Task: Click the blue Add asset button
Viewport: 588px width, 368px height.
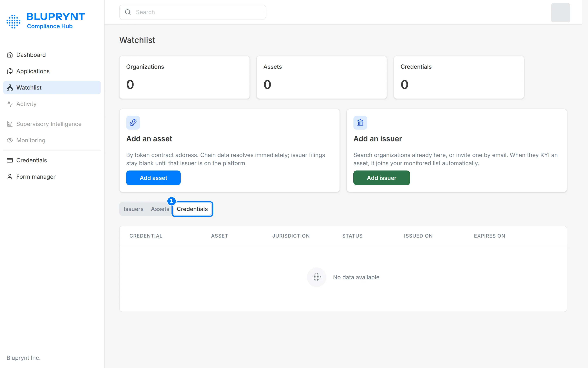Action: (x=153, y=178)
